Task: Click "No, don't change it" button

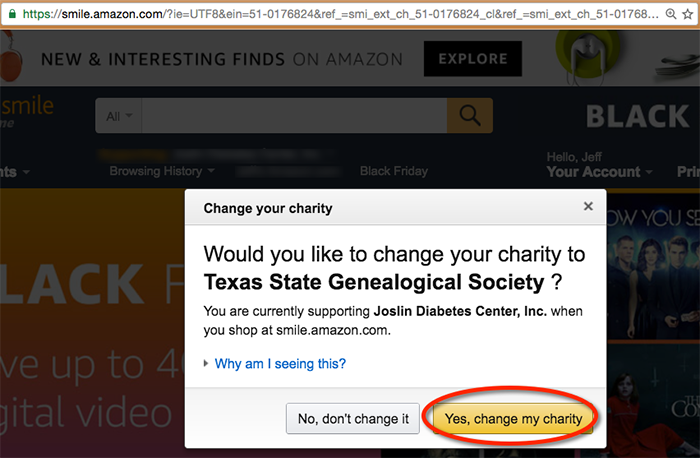Action: click(352, 419)
